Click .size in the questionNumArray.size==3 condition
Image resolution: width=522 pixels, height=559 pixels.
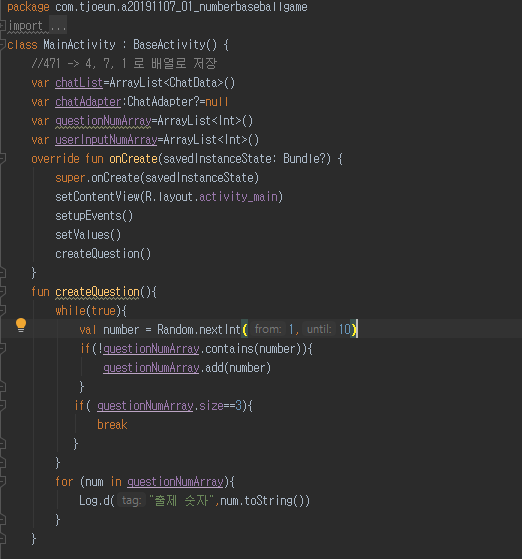click(x=209, y=406)
